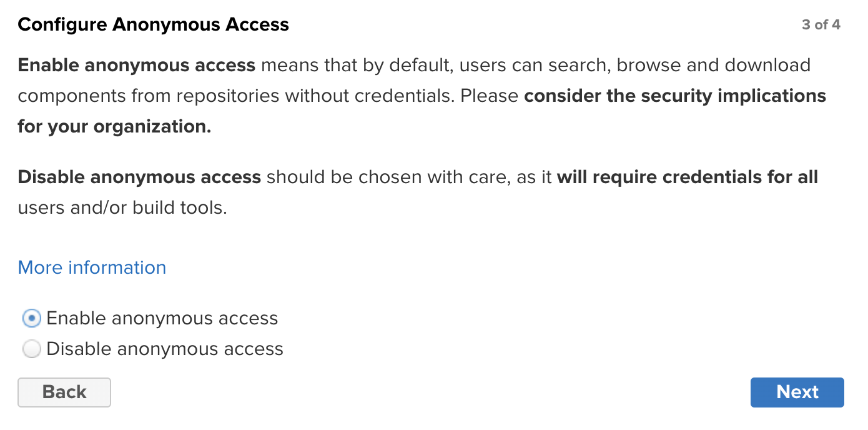868x430 pixels.
Task: Click the bold "for your organization." text
Action: (114, 127)
